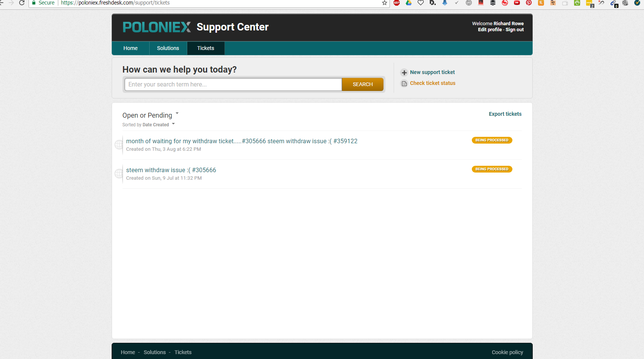This screenshot has height=359, width=644.
Task: Click Being Processed badge on ticket #359122
Action: point(492,140)
